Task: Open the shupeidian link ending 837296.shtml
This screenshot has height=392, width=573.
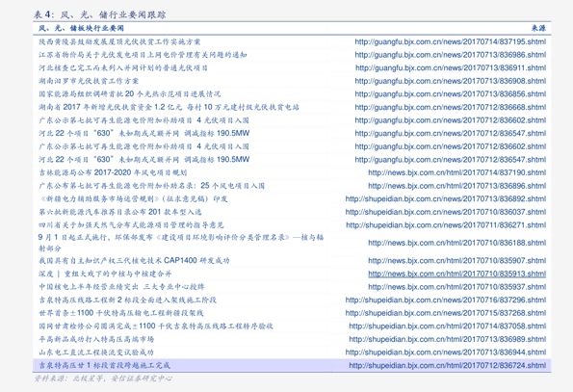Action: (446, 300)
